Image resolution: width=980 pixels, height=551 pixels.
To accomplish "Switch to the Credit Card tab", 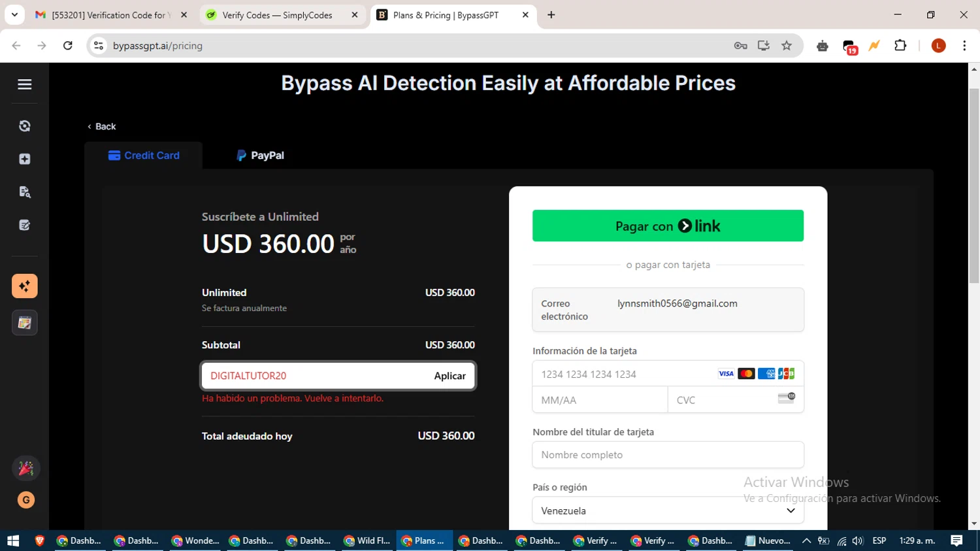I will click(x=144, y=156).
